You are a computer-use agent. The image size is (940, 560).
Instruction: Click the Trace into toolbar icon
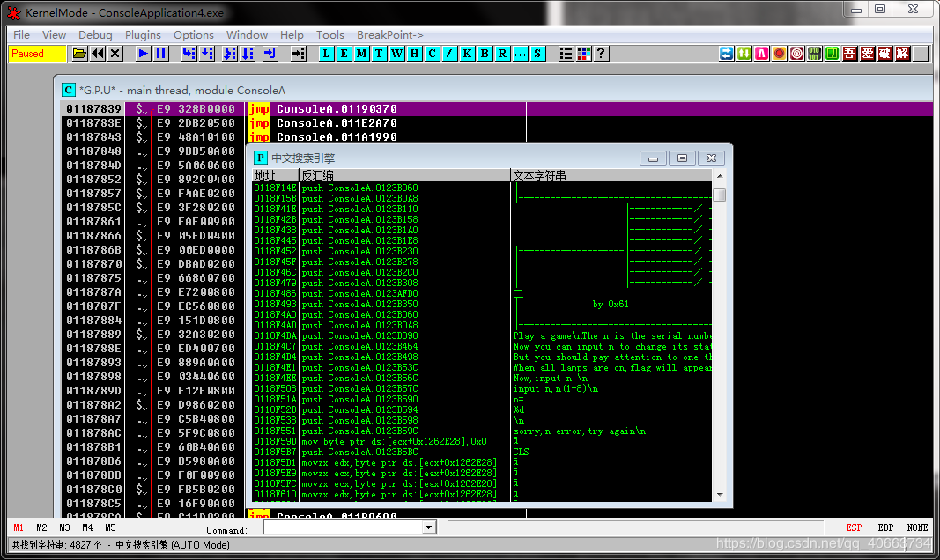230,54
